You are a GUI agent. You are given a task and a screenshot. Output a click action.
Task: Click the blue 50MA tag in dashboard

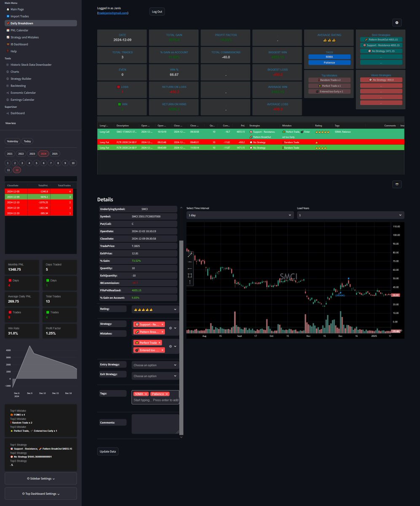tap(329, 56)
